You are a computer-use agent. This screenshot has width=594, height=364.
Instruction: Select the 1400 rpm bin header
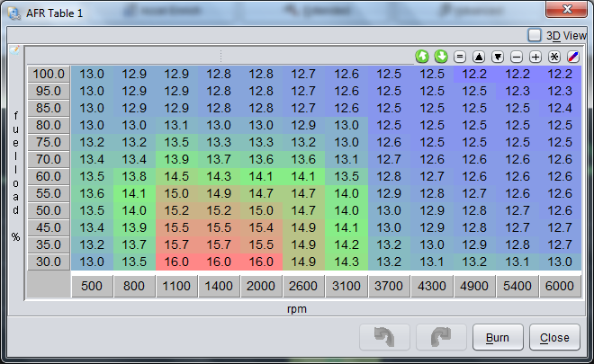pyautogui.click(x=219, y=286)
